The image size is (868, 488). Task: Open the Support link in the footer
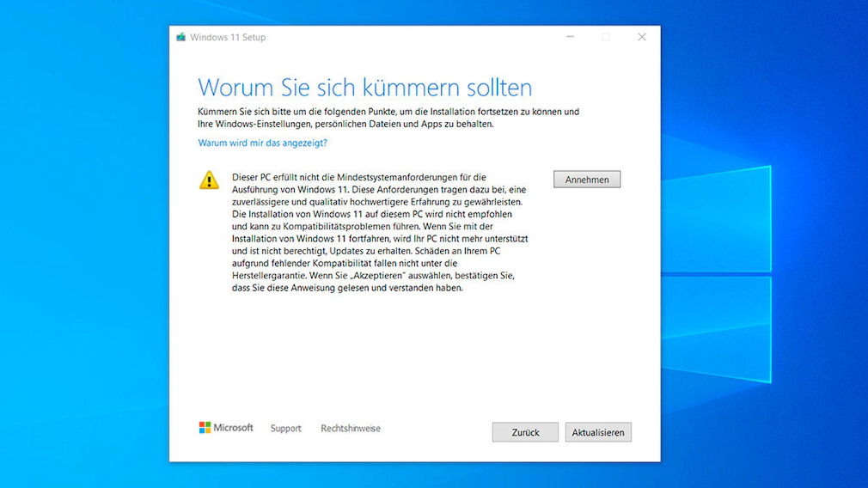pyautogui.click(x=285, y=428)
